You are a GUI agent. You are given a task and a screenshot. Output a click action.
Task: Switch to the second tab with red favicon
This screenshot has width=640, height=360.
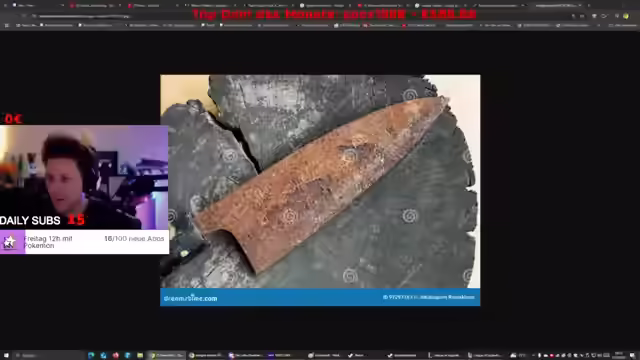(95, 6)
